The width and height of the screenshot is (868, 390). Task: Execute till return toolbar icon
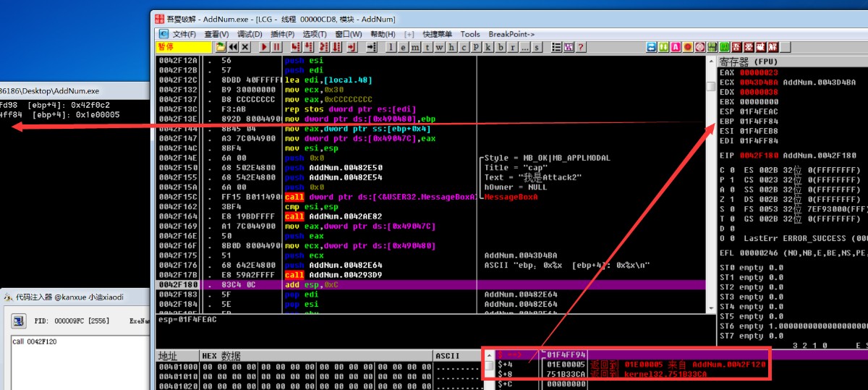[352, 47]
